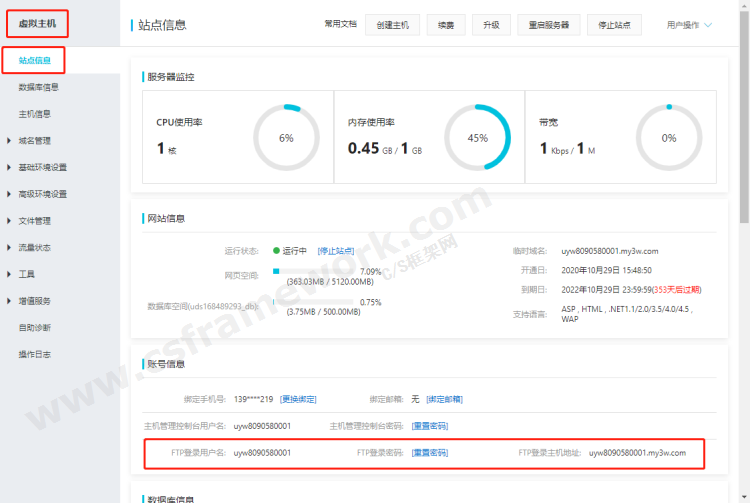Click the 账号信息 section heading
Image resolution: width=750 pixels, height=503 pixels.
pyautogui.click(x=166, y=364)
